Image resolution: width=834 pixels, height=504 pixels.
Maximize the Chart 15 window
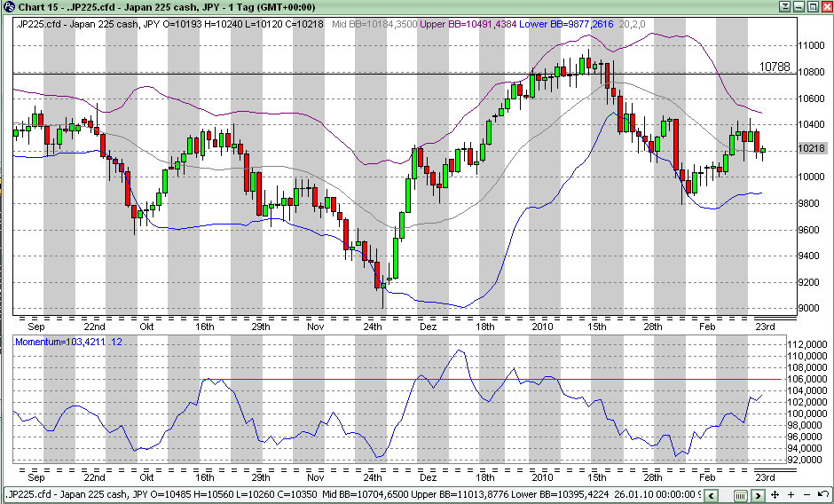point(812,7)
